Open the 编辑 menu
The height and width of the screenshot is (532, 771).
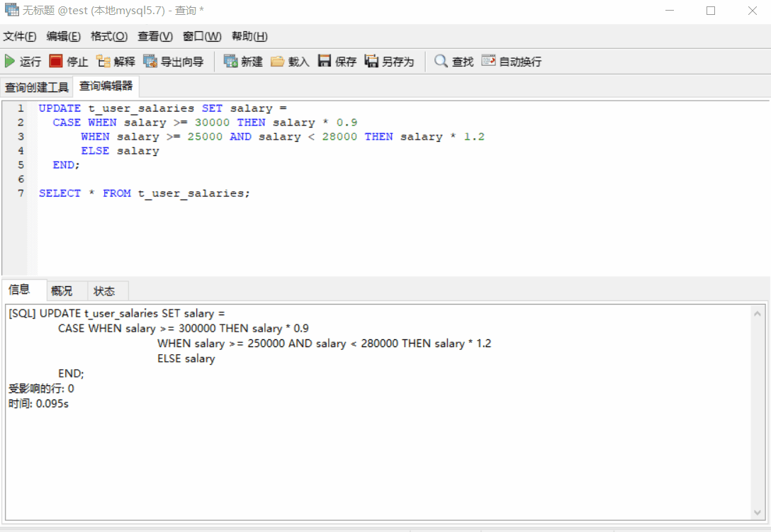coord(63,36)
